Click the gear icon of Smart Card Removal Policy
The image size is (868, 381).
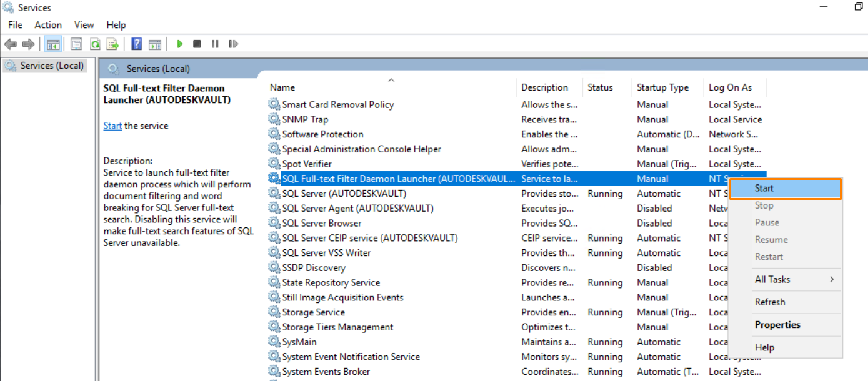(274, 104)
